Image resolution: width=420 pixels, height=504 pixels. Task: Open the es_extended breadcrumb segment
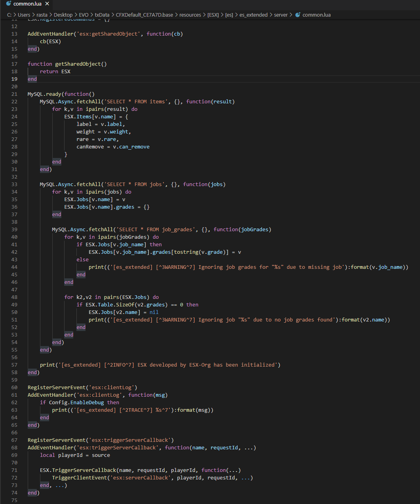click(253, 15)
